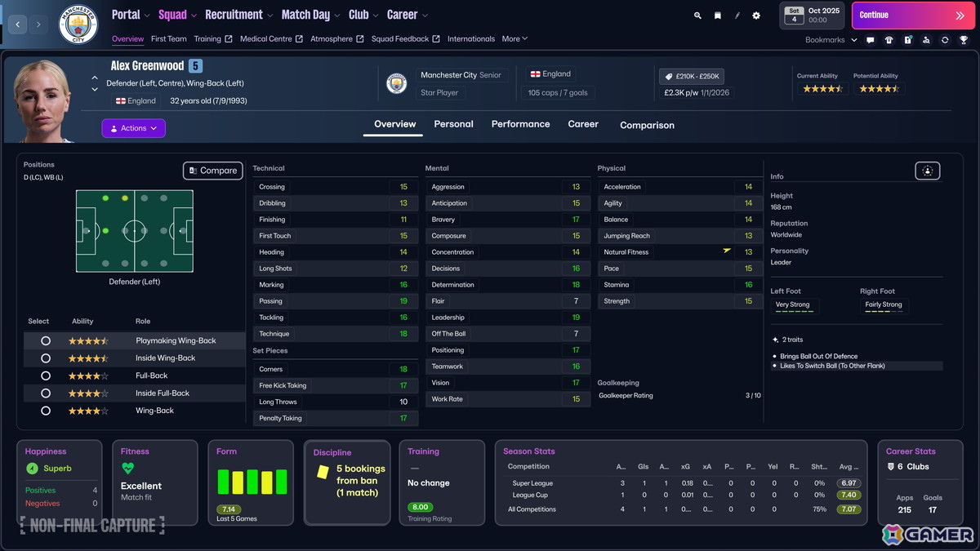The height and width of the screenshot is (551, 980).
Task: Expand the Match Day menu chevron
Action: point(336,15)
